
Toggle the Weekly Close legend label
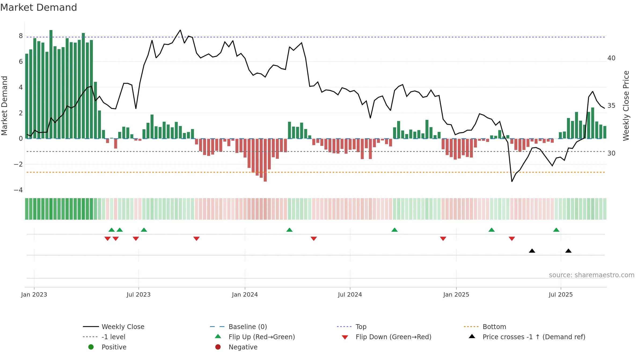[x=123, y=327]
